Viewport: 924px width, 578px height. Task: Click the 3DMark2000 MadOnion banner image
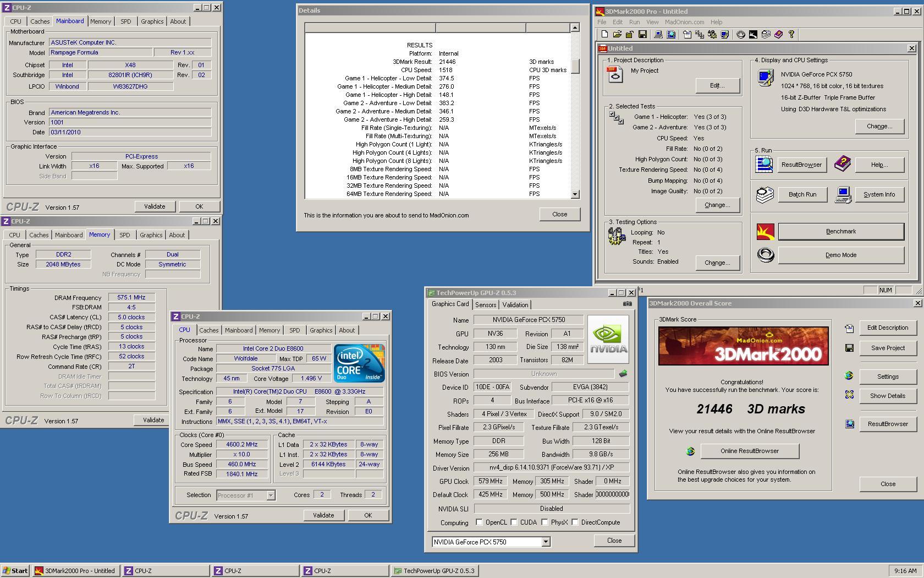[x=743, y=346]
